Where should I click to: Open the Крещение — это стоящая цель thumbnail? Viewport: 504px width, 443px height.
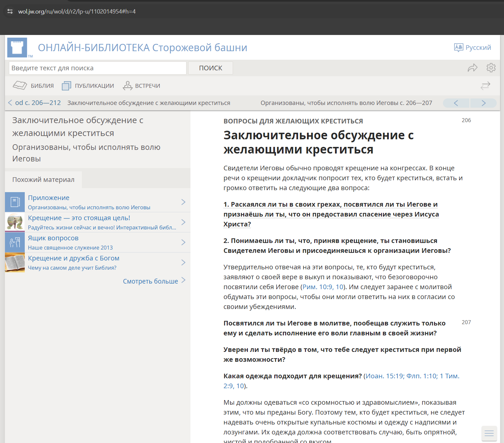pos(15,222)
